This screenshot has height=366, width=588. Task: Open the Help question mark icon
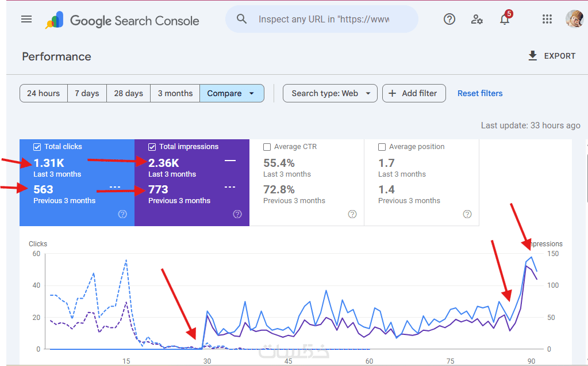[449, 19]
